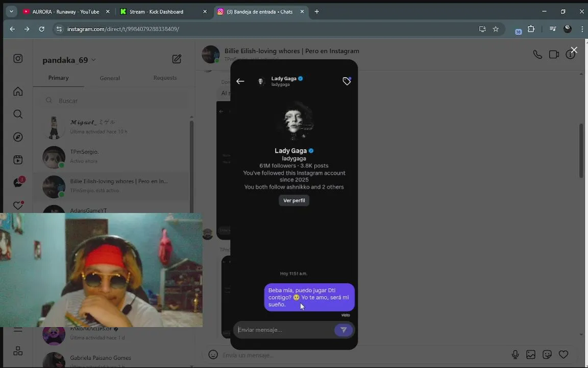Expand pandaka_69 account switcher chevron
The height and width of the screenshot is (368, 588).
tap(94, 60)
